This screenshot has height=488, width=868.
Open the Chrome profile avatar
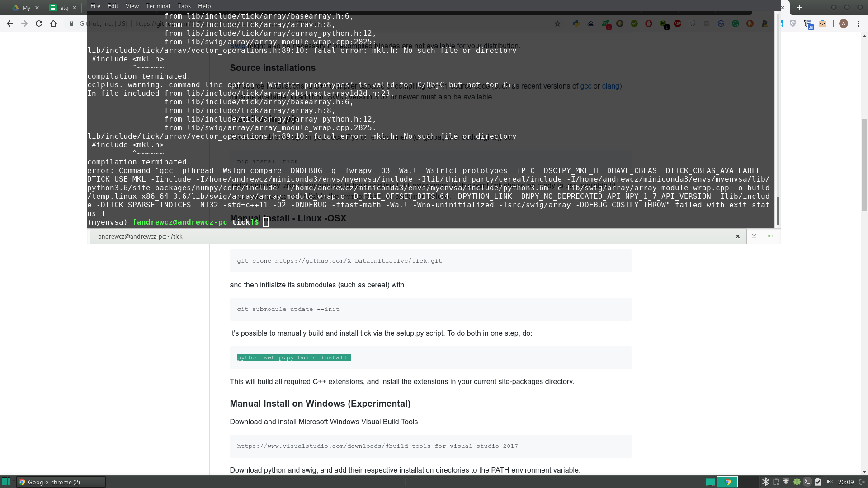(844, 24)
